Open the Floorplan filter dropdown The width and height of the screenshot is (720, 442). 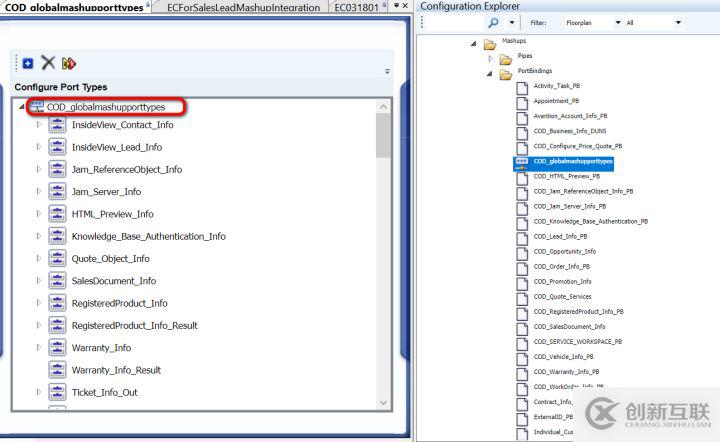coord(618,22)
